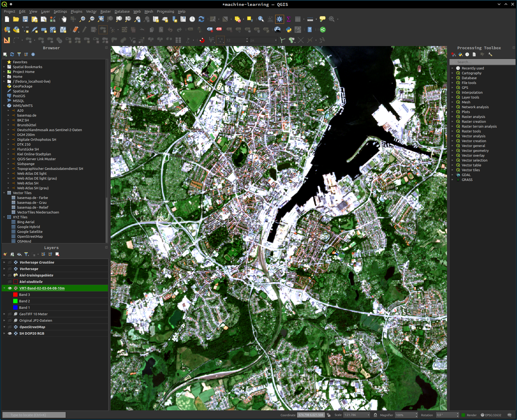517x420 pixels.
Task: Collapse the XYZ Tiles tree entry
Action: click(x=4, y=217)
